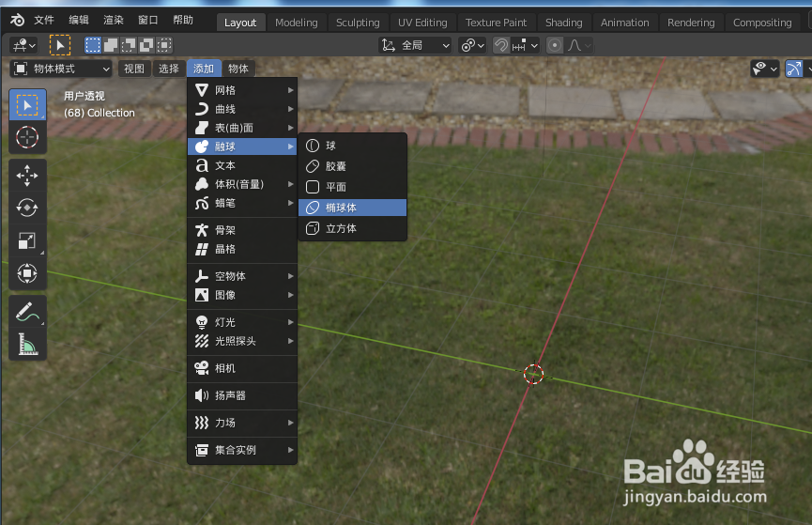
Task: Add a metaball 球 (ball)
Action: 353,146
